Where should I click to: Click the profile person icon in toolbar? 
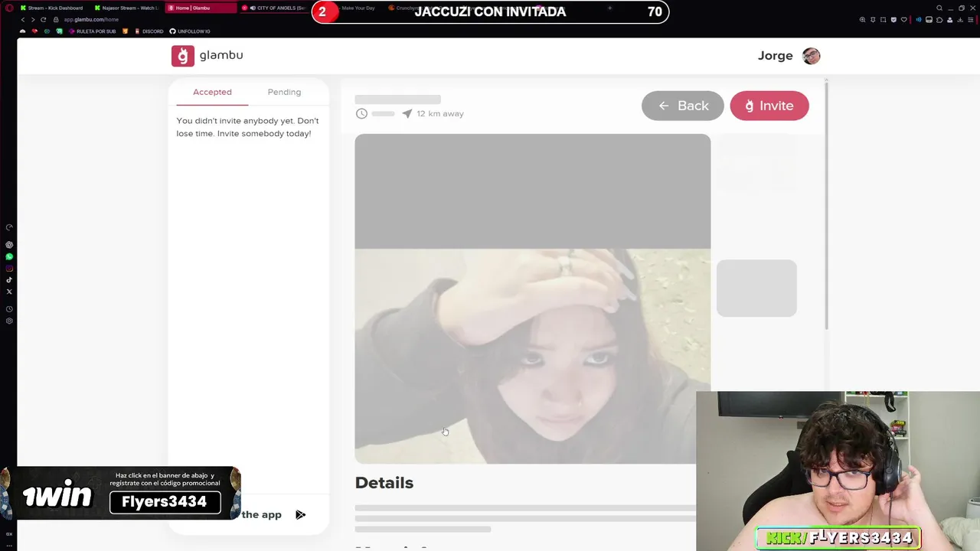(949, 20)
